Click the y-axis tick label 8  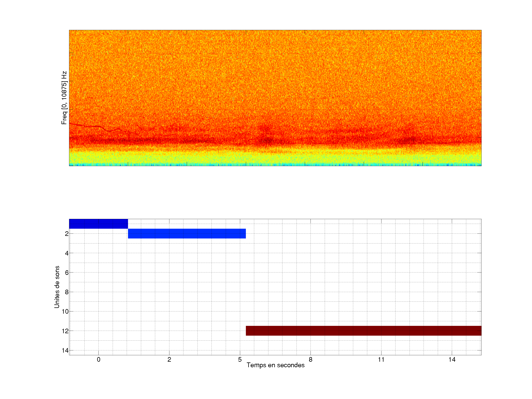point(67,292)
